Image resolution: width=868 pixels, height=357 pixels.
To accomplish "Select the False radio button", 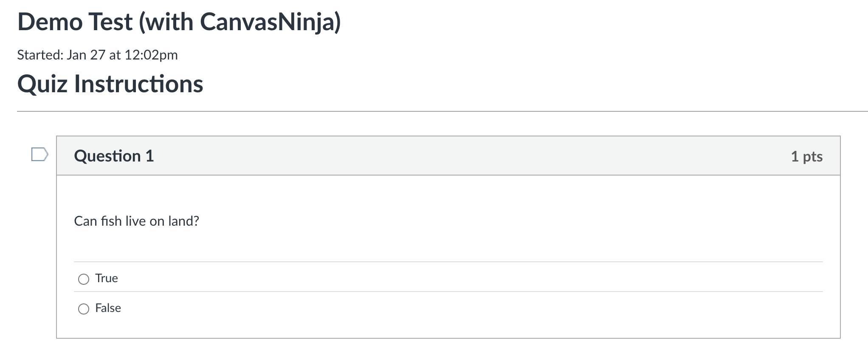I will coord(84,309).
